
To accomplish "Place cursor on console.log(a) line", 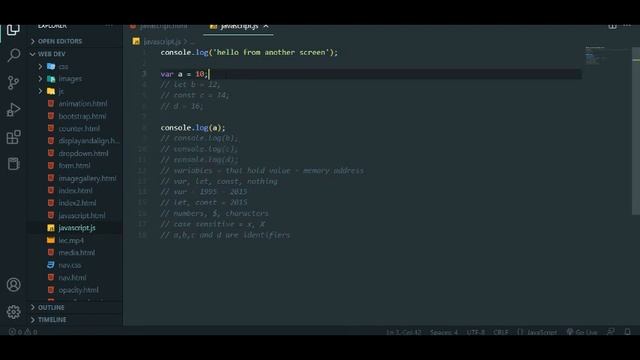I will tap(193, 128).
